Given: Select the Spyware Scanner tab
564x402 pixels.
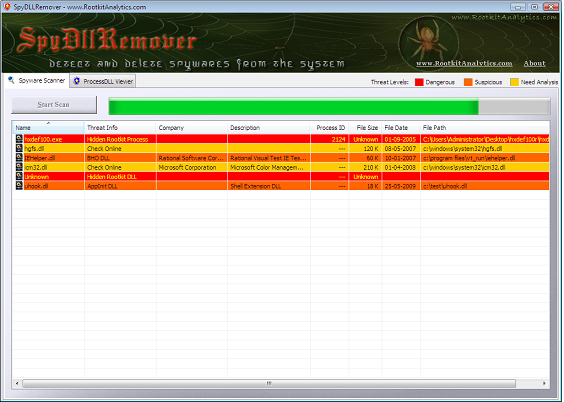Looking at the screenshot, I should click(37, 81).
